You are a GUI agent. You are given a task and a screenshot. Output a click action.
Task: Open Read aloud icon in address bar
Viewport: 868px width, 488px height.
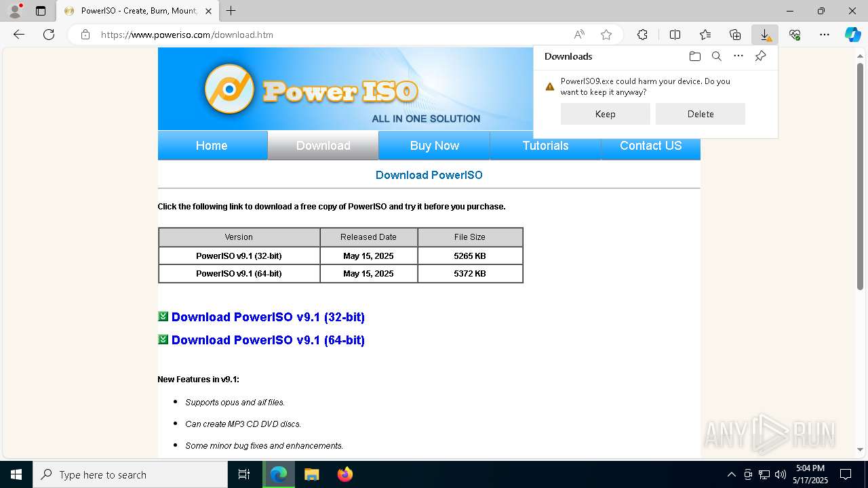tap(579, 35)
